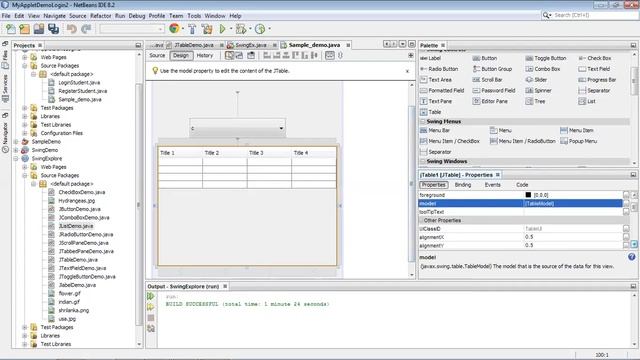Click the Design view button
The height and width of the screenshot is (360, 640).
(x=180, y=55)
